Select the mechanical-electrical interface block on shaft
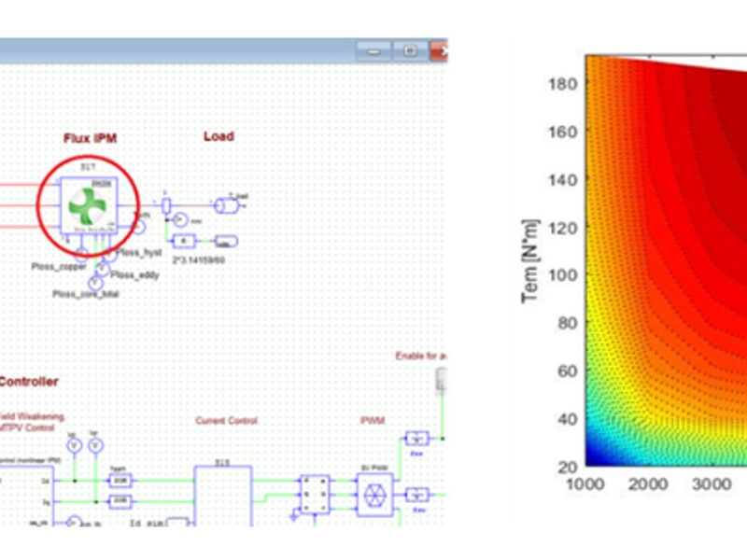 166,205
